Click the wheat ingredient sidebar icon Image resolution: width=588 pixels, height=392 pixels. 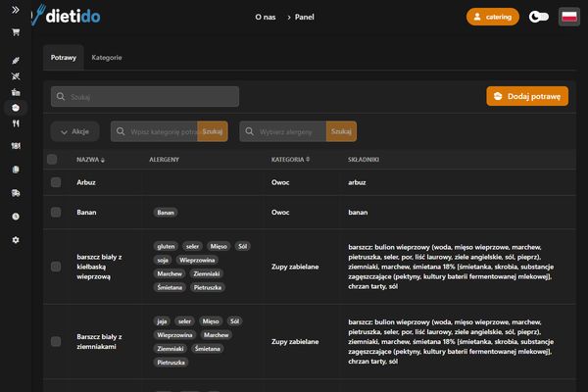(16, 59)
